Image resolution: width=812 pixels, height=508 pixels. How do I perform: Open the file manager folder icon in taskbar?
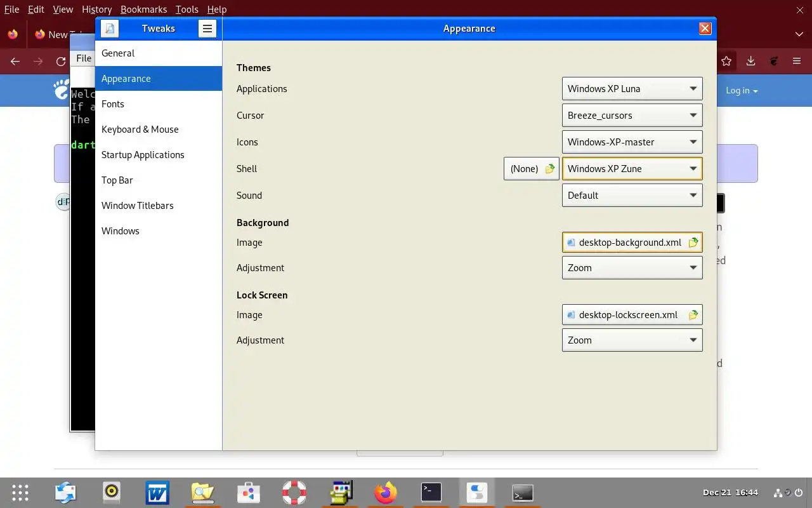coord(203,493)
